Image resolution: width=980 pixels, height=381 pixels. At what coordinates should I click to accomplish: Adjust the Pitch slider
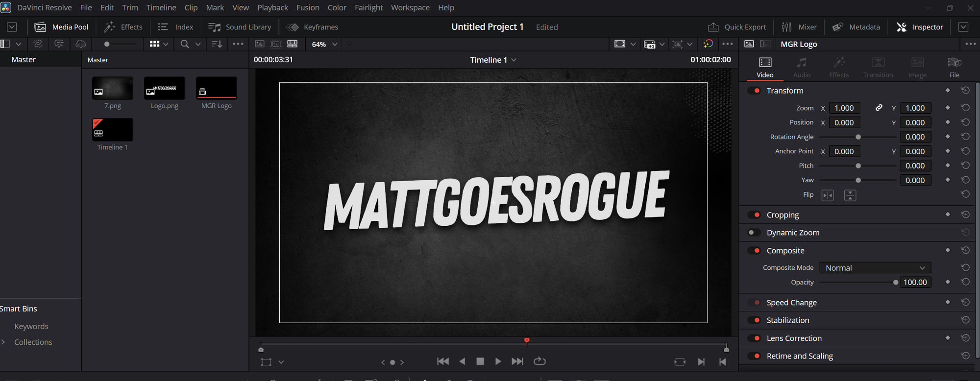(858, 166)
